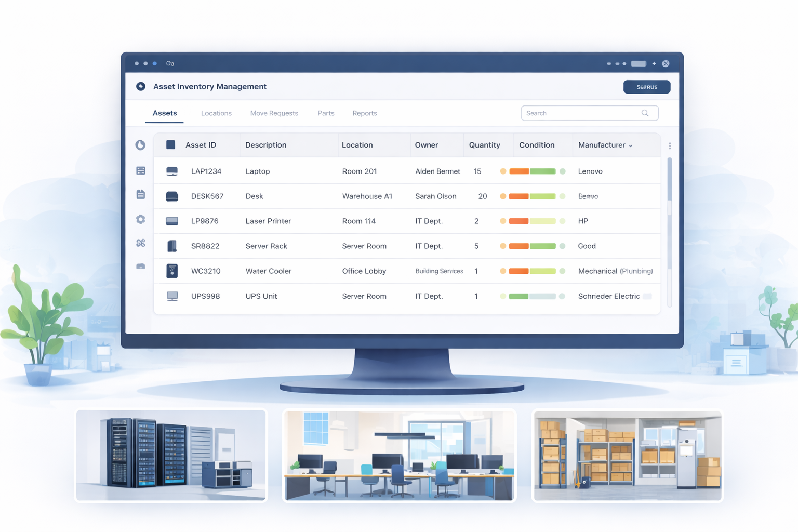Viewport: 798px width, 532px height.
Task: Click the condition bar for WC3210
Action: pyautogui.click(x=533, y=271)
